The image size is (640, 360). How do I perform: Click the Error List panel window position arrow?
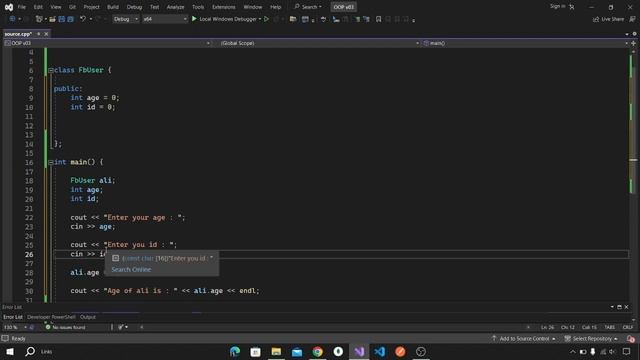[612, 307]
